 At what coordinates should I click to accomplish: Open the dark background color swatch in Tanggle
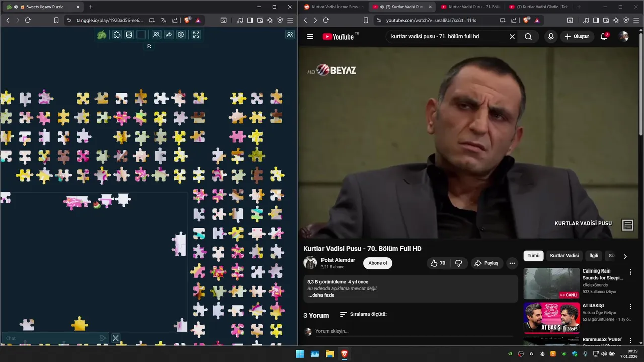click(x=141, y=35)
